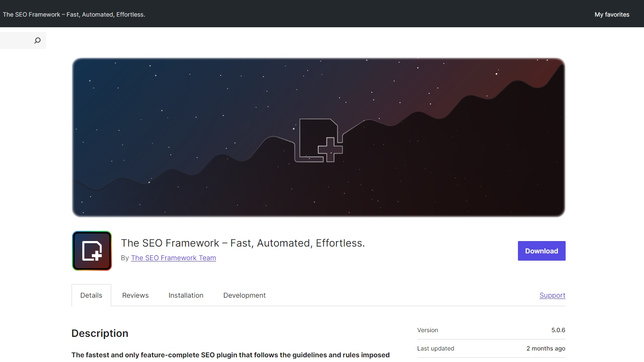Visit the Support link
Viewport: 644px width, 362px height.
pos(552,296)
